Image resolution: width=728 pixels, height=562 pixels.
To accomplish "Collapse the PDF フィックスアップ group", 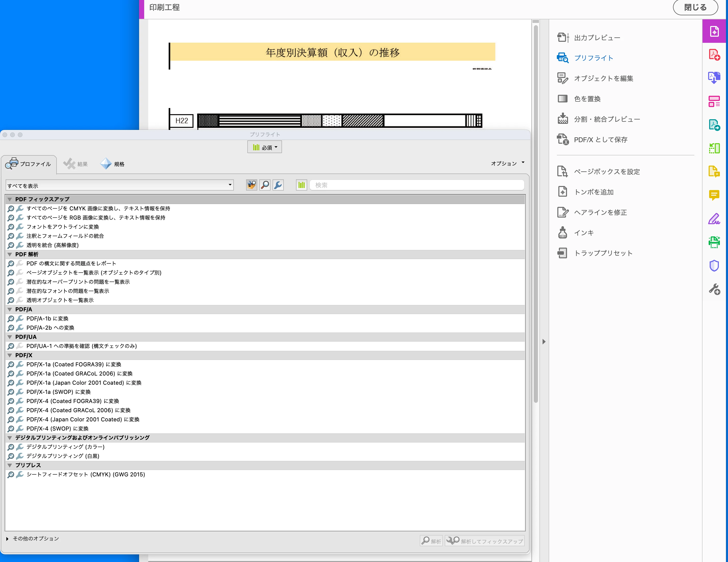I will coord(10,199).
